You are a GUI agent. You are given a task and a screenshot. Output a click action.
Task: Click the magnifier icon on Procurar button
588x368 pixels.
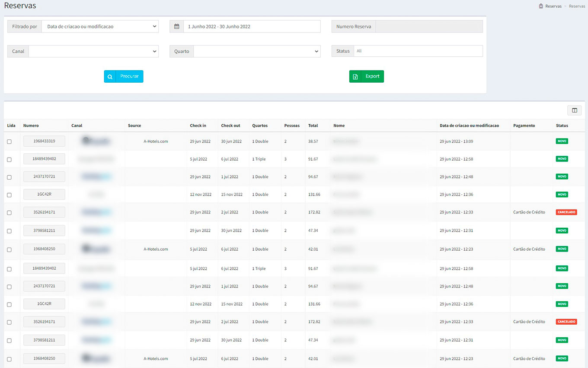[110, 77]
